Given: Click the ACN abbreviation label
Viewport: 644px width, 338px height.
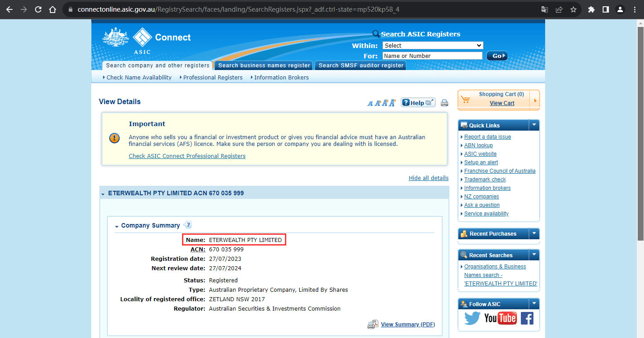Looking at the screenshot, I should click(x=198, y=249).
